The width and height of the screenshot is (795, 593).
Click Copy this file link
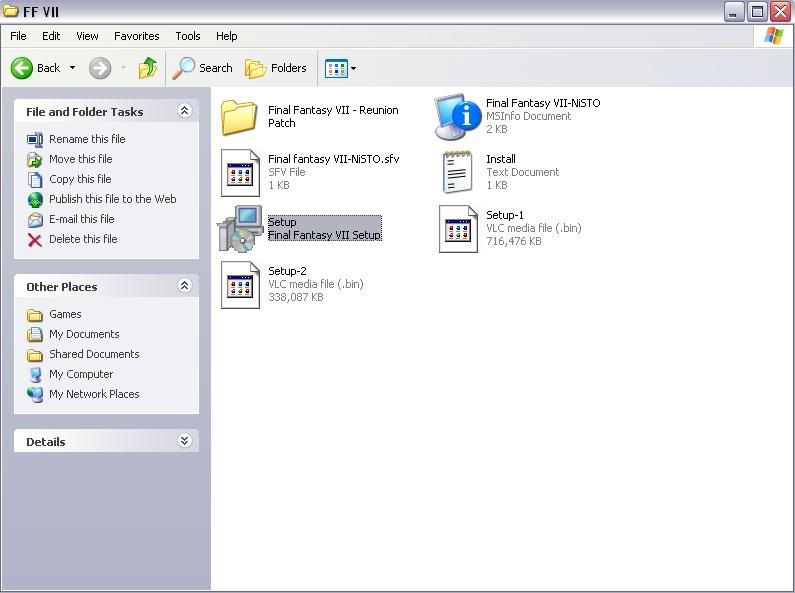(80, 179)
